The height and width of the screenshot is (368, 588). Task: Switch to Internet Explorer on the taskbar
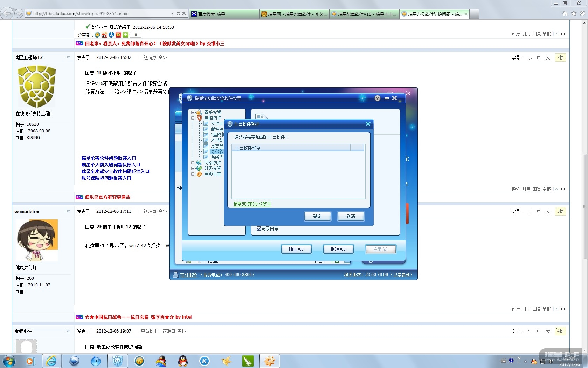51,361
